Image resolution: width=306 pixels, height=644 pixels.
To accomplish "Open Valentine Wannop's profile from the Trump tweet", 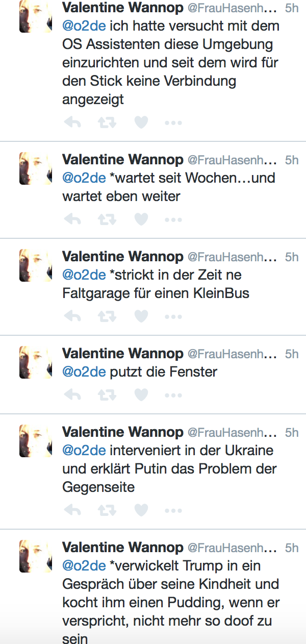I will coord(122,548).
